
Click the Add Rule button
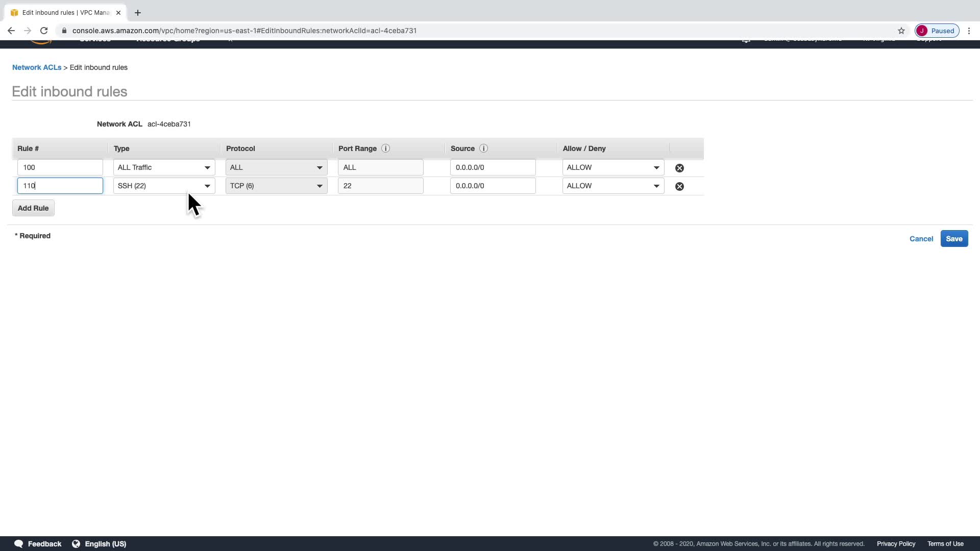click(33, 208)
